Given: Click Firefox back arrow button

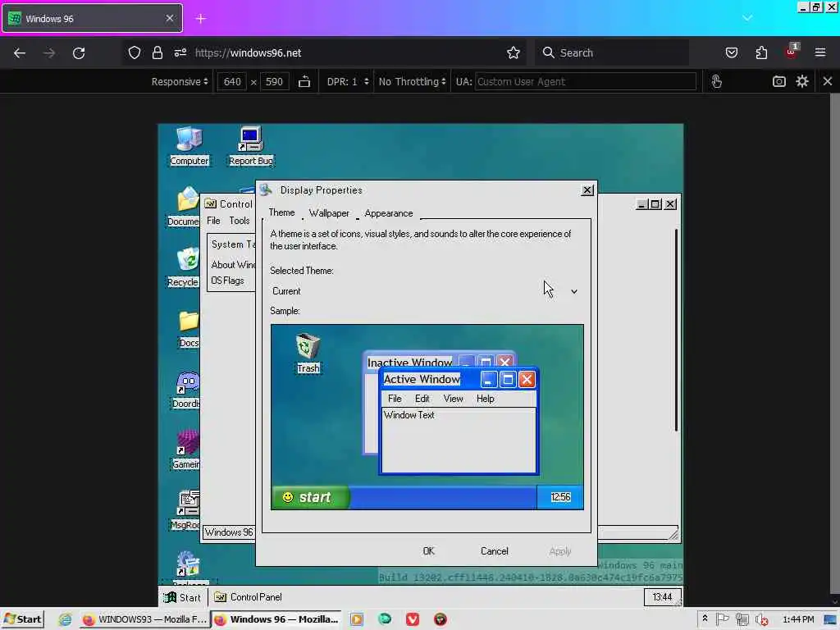Looking at the screenshot, I should point(20,52).
